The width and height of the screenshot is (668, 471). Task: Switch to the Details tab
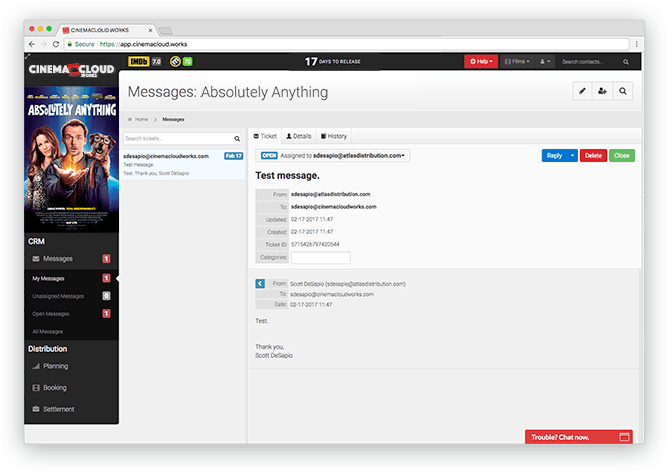coord(299,135)
